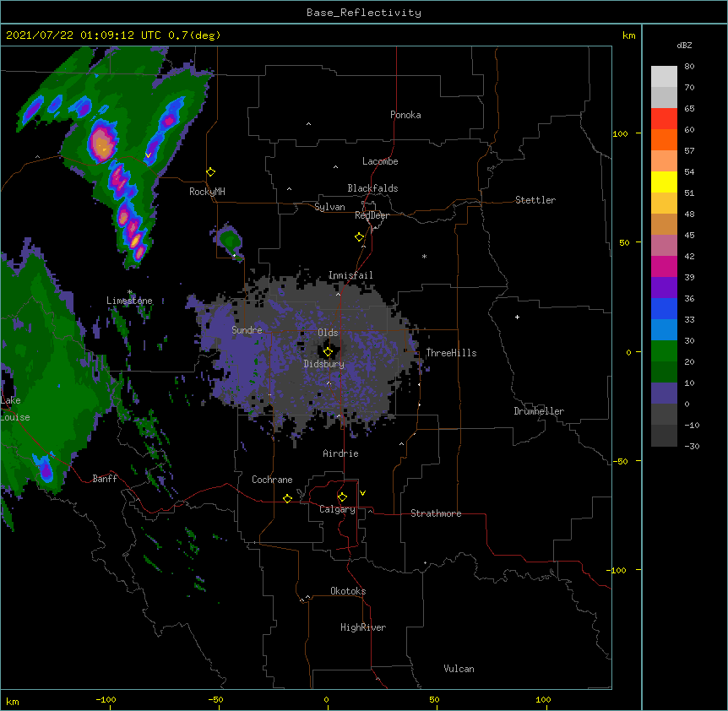Click the radar site diamond between Olds and Didsbury
The height and width of the screenshot is (711, 728).
coord(328,352)
